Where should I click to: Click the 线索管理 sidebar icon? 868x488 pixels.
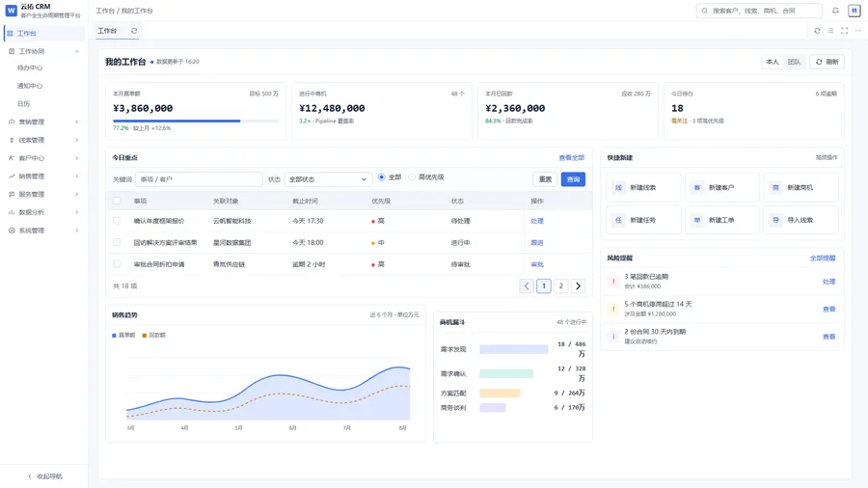[x=12, y=140]
